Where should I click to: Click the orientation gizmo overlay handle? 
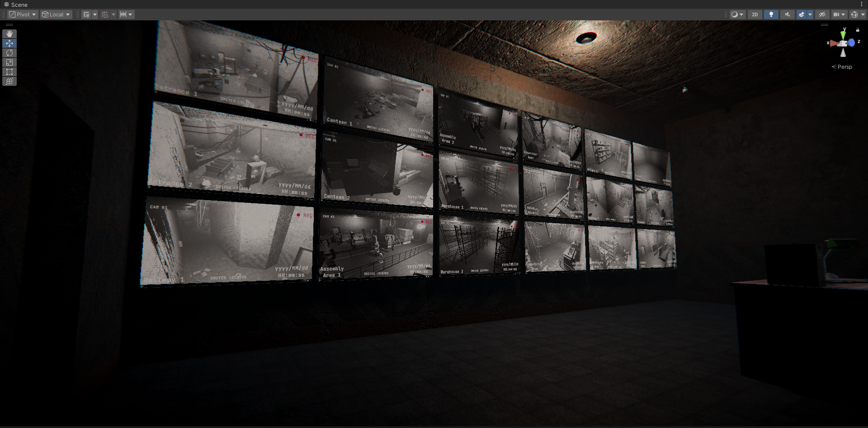click(825, 25)
